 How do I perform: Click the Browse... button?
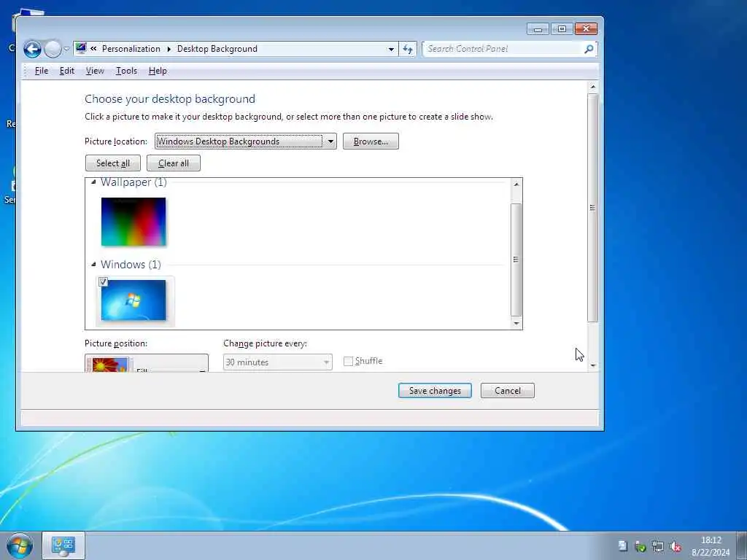pyautogui.click(x=371, y=141)
